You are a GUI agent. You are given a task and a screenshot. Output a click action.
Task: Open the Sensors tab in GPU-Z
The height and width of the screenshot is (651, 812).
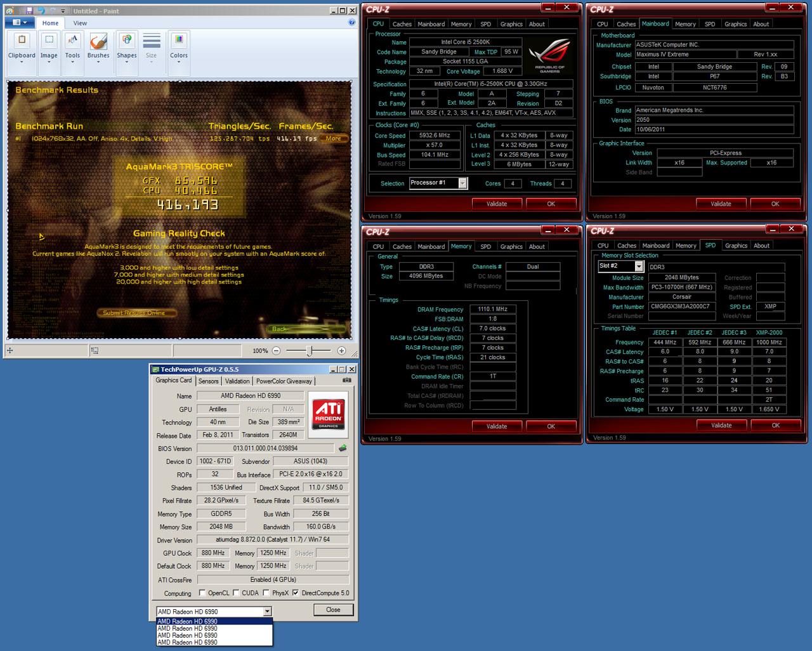tap(208, 381)
